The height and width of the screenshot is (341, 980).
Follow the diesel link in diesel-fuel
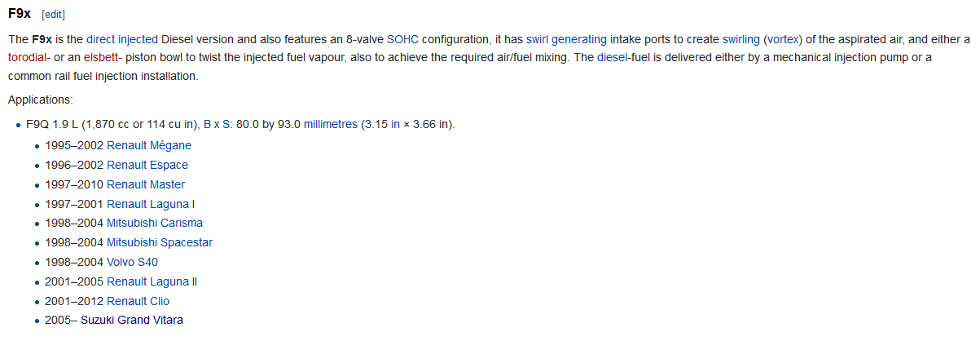613,58
